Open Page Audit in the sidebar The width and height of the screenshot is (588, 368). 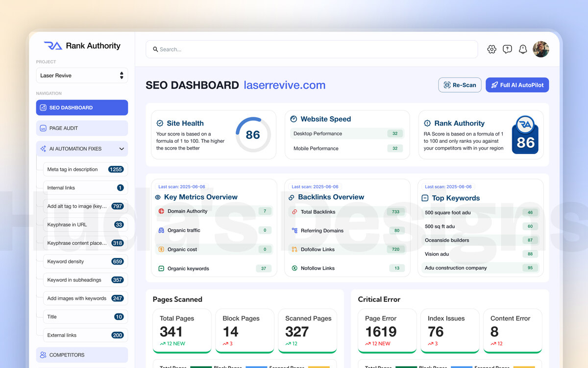pos(82,128)
